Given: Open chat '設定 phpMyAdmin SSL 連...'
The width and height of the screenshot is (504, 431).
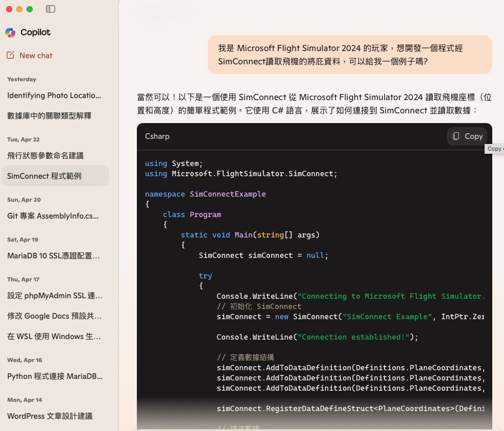Looking at the screenshot, I should click(55, 296).
